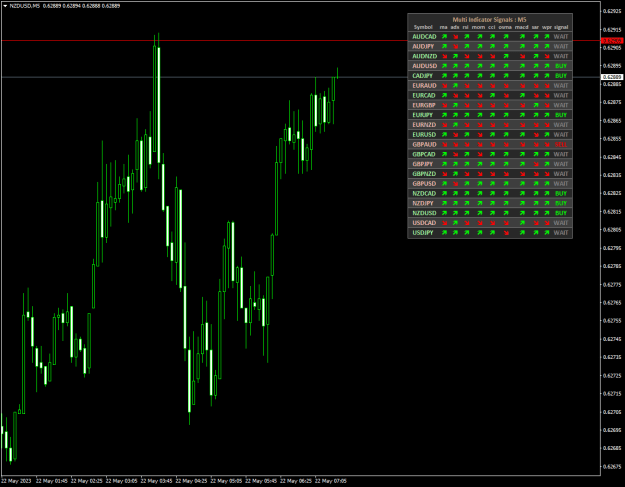Screen dimensions: 625x487
Task: Click the 22 May 2023 date axis label
Action: [x=16, y=481]
